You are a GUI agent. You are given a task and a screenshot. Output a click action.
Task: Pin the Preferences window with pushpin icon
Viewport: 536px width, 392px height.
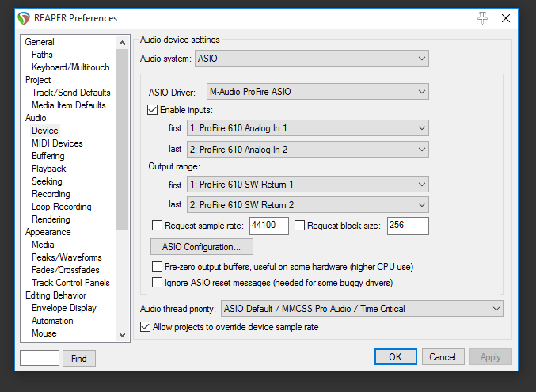[x=482, y=18]
